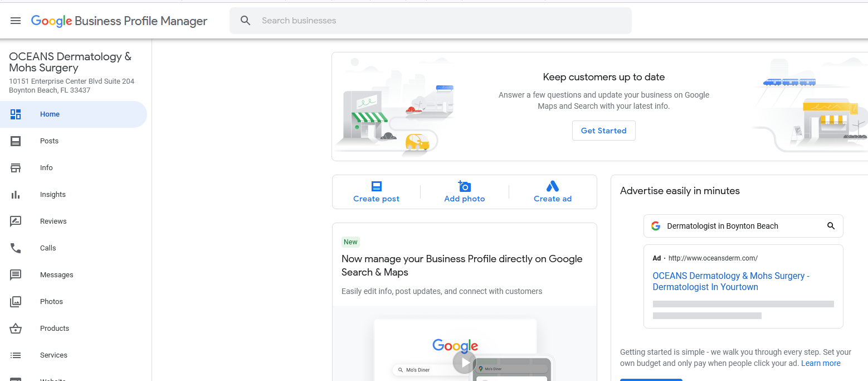The width and height of the screenshot is (868, 381).
Task: Click the search magnifier in ad preview
Action: pyautogui.click(x=831, y=226)
